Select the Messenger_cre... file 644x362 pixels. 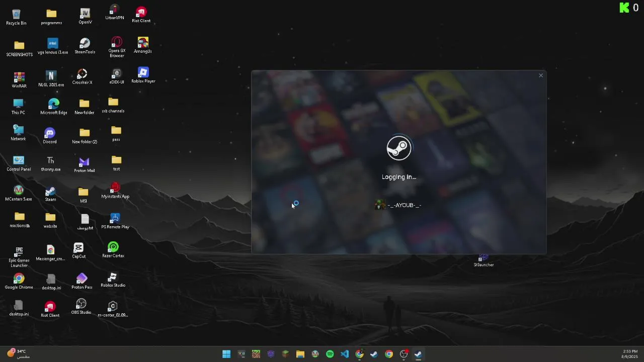50,253
